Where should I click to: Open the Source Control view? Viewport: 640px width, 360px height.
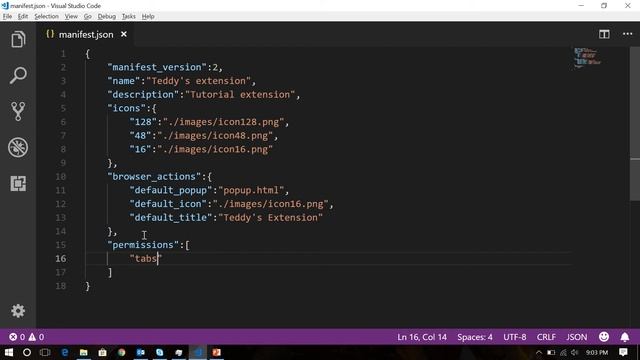(x=18, y=111)
